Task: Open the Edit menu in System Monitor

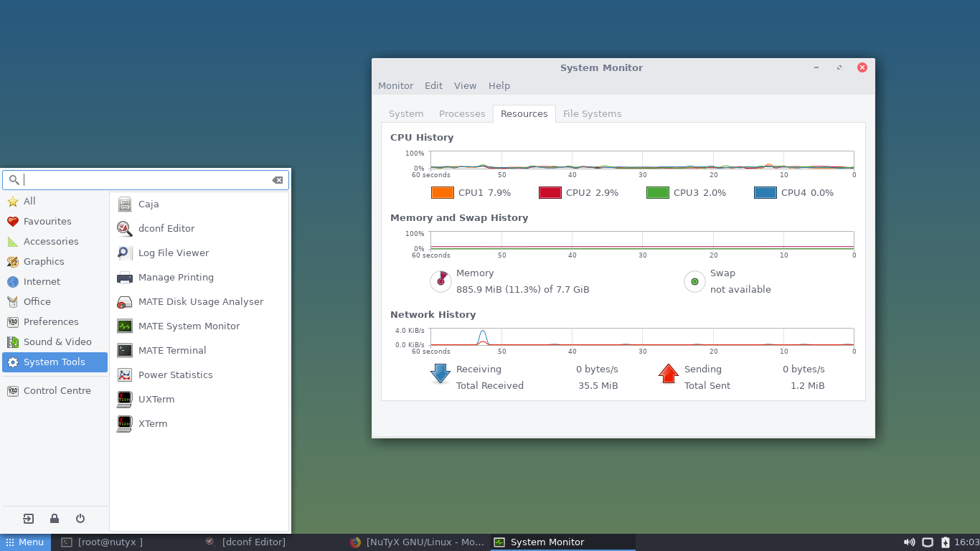Action: pos(433,86)
